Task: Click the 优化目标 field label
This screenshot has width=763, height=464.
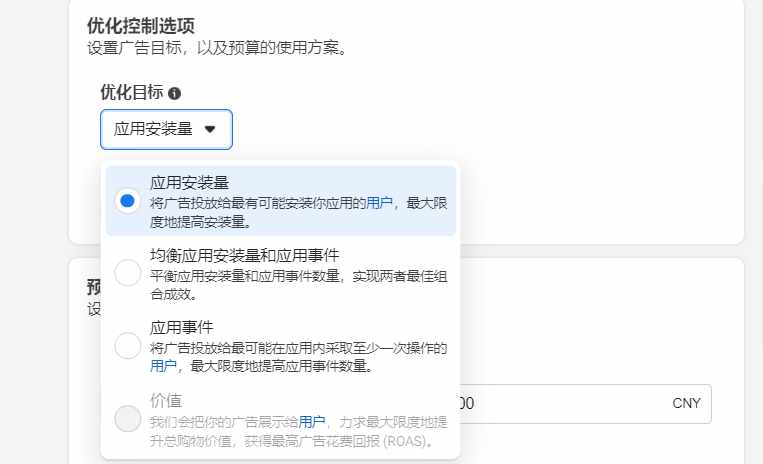Action: (x=132, y=92)
